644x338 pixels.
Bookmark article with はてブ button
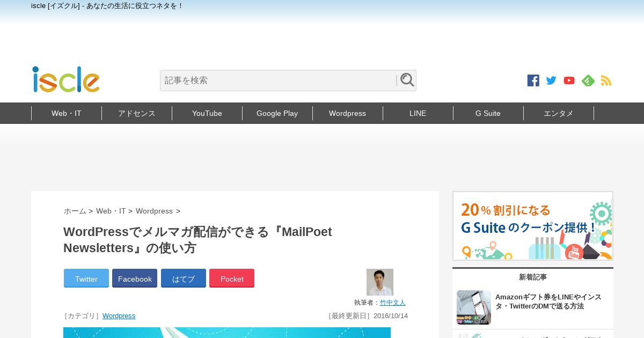(x=184, y=278)
